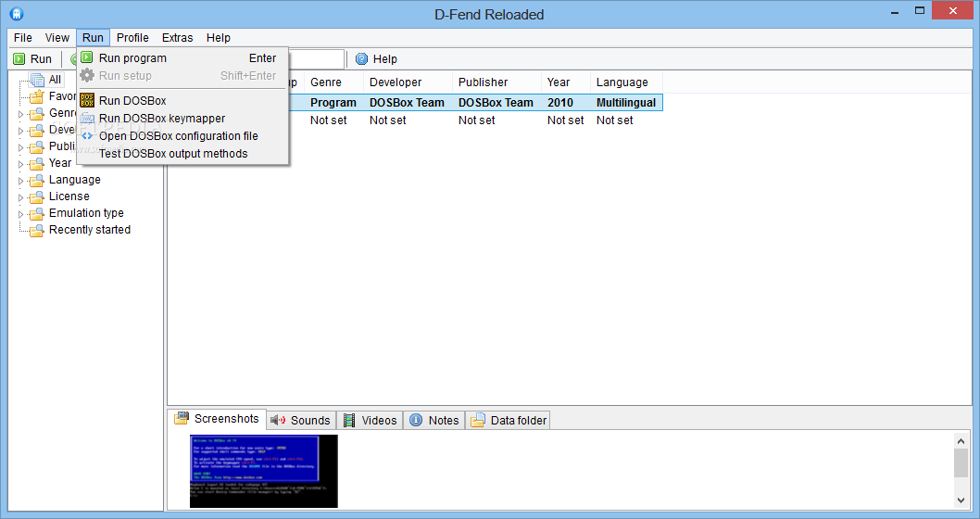The width and height of the screenshot is (980, 519).
Task: Expand the Developer tree node
Action: click(20, 132)
